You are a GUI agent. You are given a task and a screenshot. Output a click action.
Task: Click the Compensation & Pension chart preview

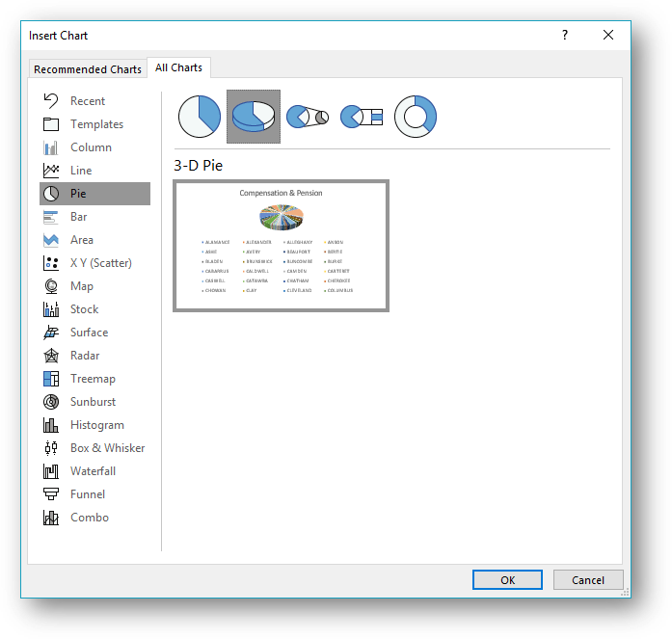click(281, 246)
